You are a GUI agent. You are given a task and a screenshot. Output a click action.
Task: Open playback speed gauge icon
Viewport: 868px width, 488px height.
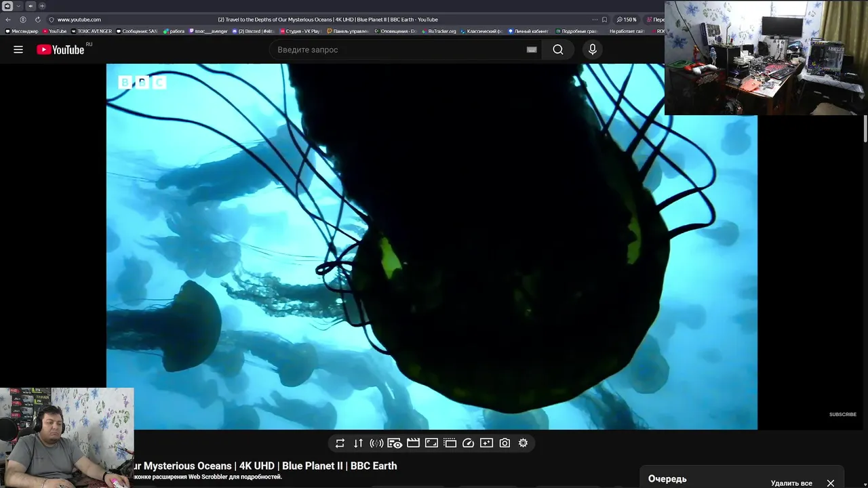click(468, 443)
